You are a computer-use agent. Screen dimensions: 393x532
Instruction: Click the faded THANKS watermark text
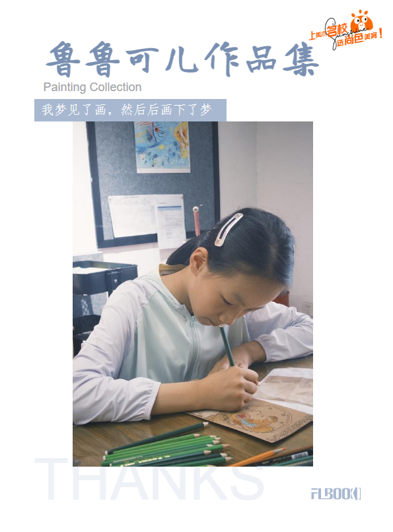[x=149, y=479]
